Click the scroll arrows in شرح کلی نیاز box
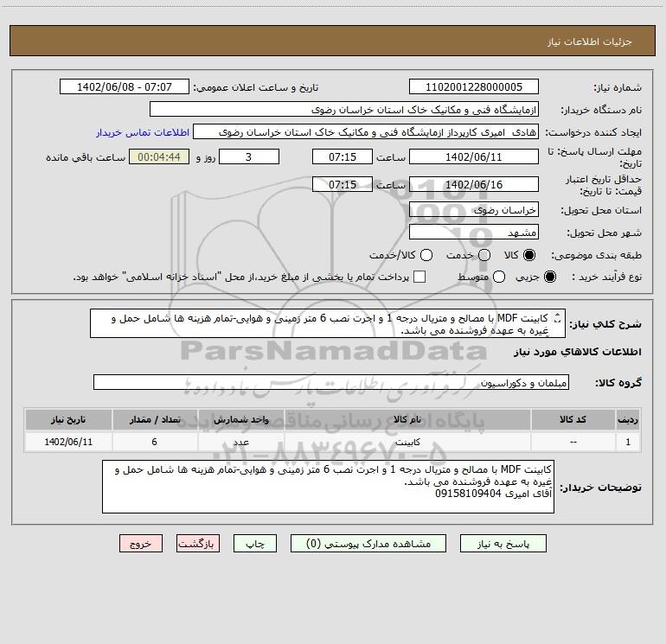 coord(558,318)
